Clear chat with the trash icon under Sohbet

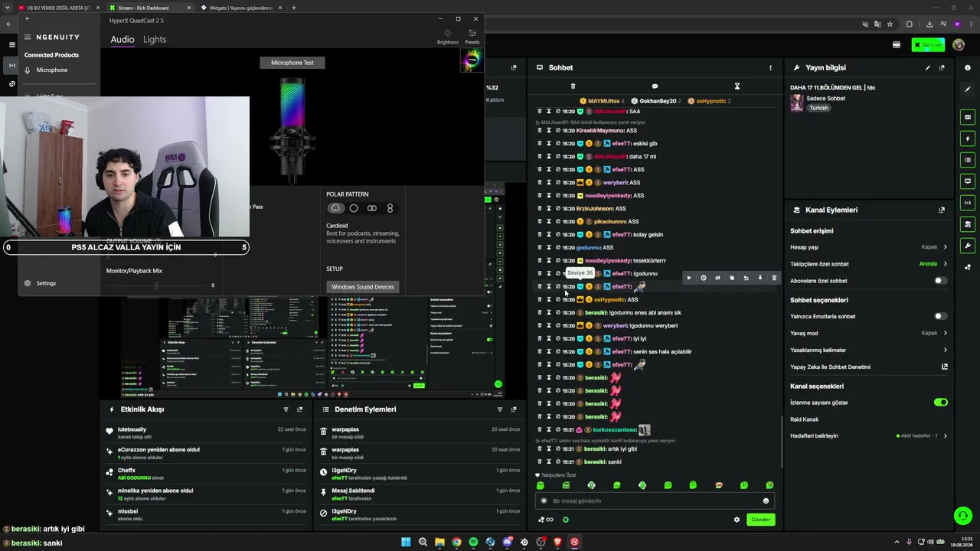573,86
